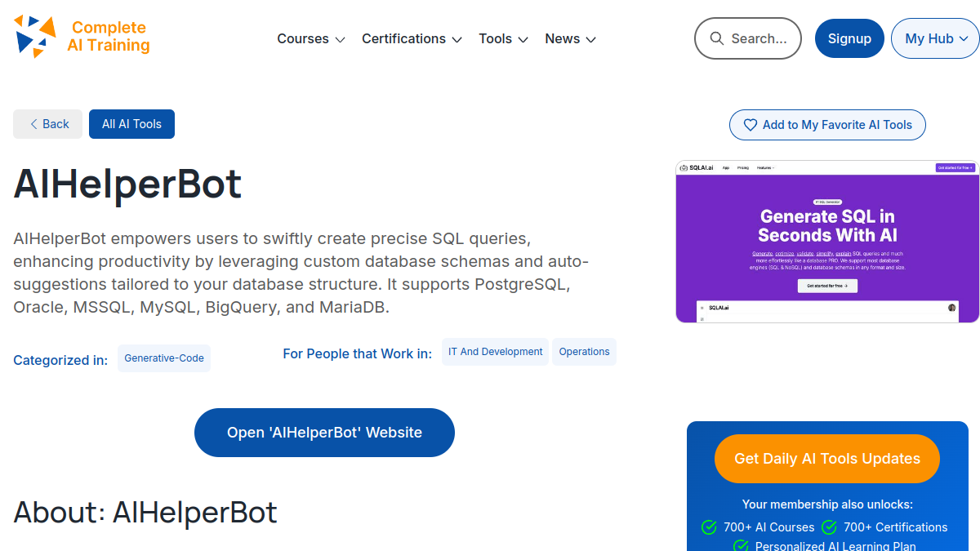Click the Signup button

tap(849, 38)
